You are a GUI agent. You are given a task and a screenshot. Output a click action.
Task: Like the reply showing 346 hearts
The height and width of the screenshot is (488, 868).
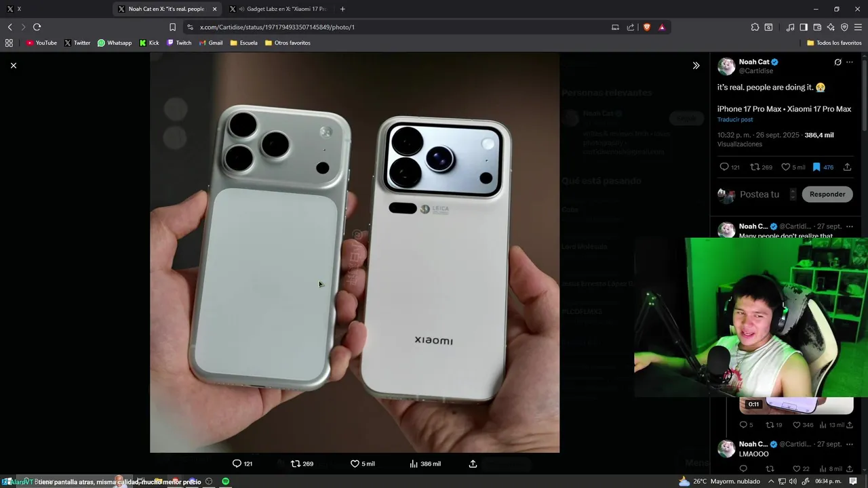coord(797,425)
